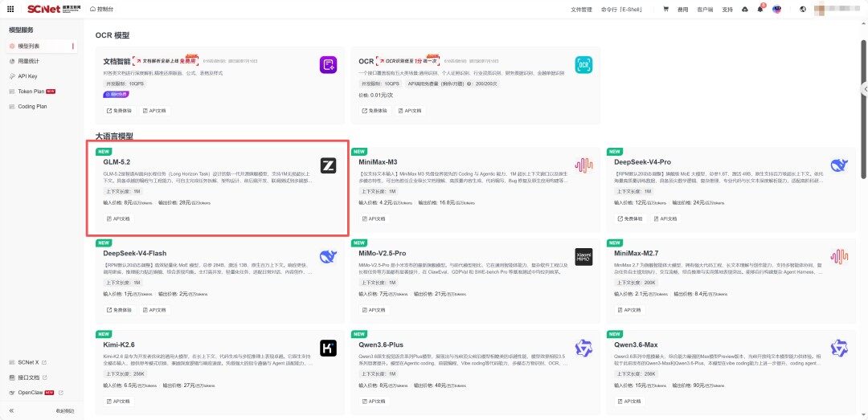Open API文档 on the GLM-5.2 card
This screenshot has width=868, height=420.
pos(120,218)
